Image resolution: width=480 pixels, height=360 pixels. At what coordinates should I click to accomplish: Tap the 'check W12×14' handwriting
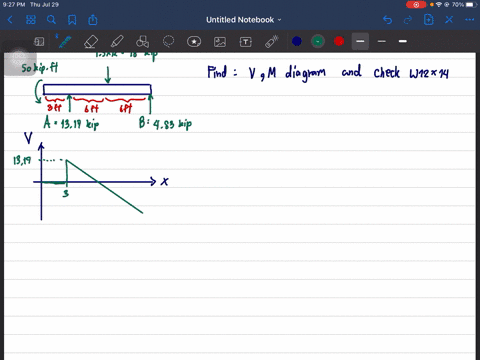coord(411,73)
